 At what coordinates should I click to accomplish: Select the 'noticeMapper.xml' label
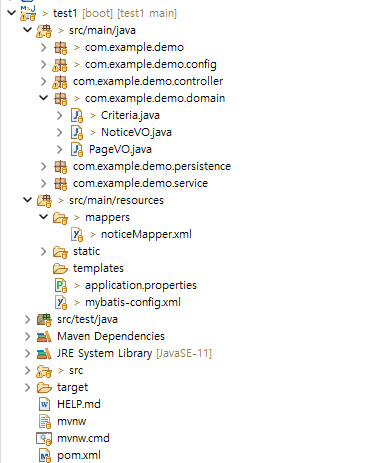click(146, 235)
